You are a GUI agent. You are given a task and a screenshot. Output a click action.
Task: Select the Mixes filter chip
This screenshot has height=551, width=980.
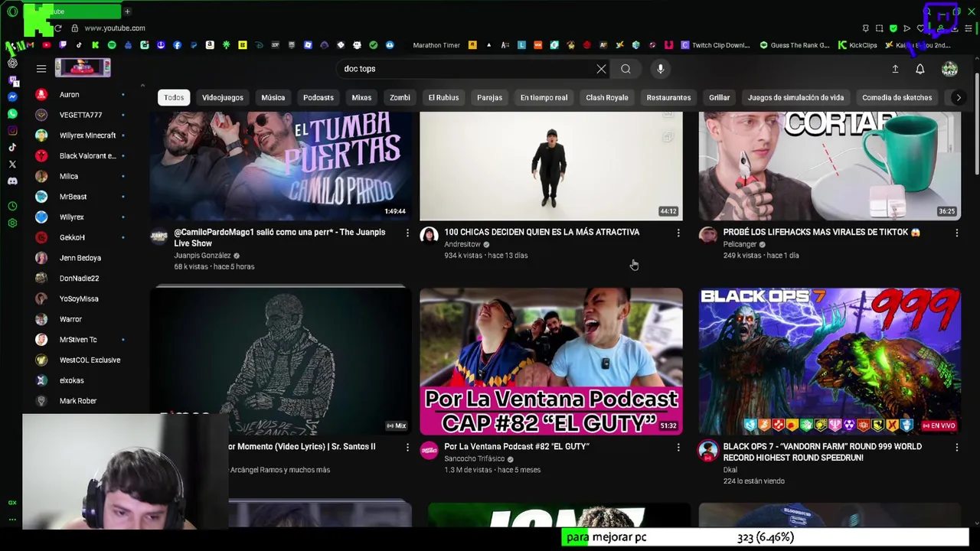tap(361, 97)
